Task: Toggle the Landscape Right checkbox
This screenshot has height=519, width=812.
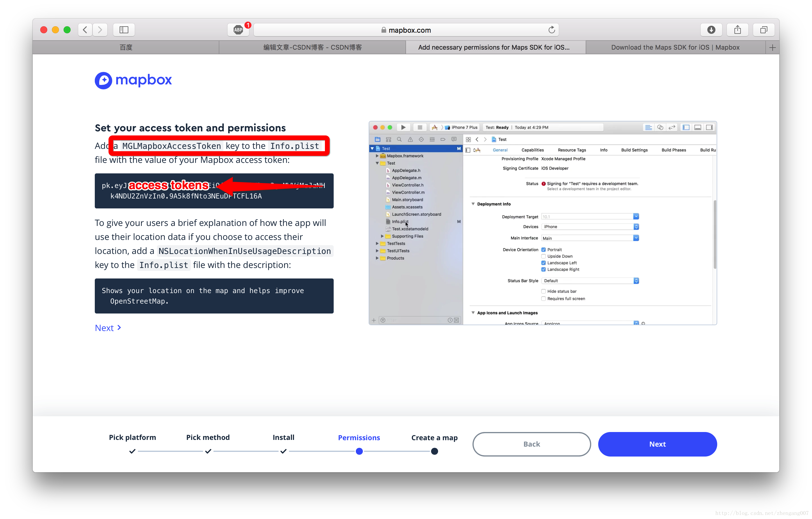Action: click(x=543, y=269)
